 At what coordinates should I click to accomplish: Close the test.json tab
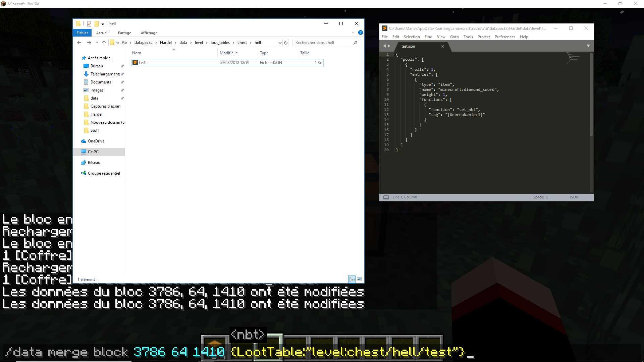(x=442, y=46)
